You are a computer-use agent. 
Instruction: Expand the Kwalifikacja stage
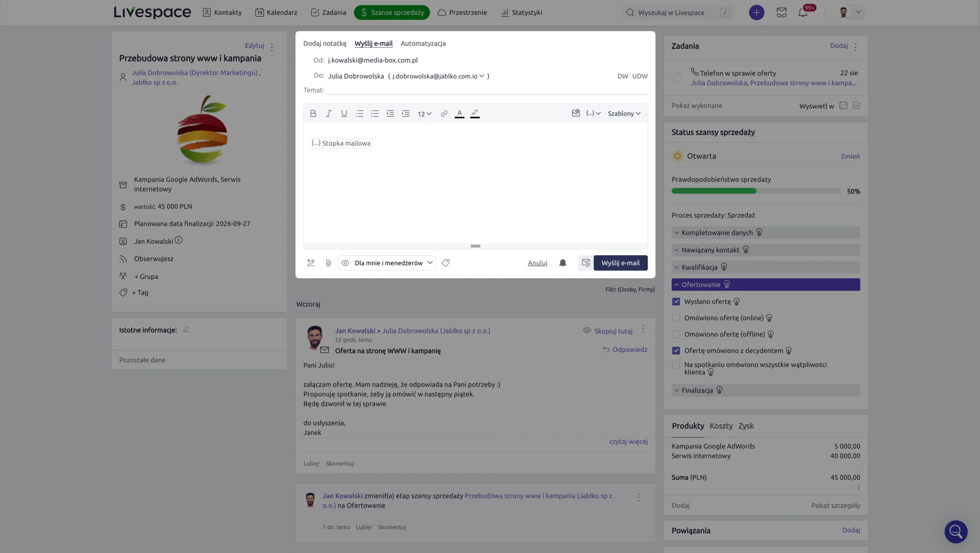[766, 267]
